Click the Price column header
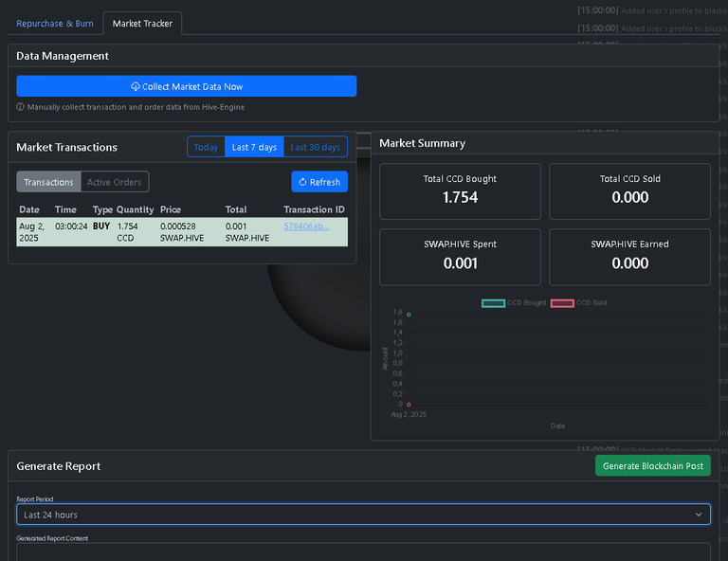This screenshot has height=561, width=728. 171,209
